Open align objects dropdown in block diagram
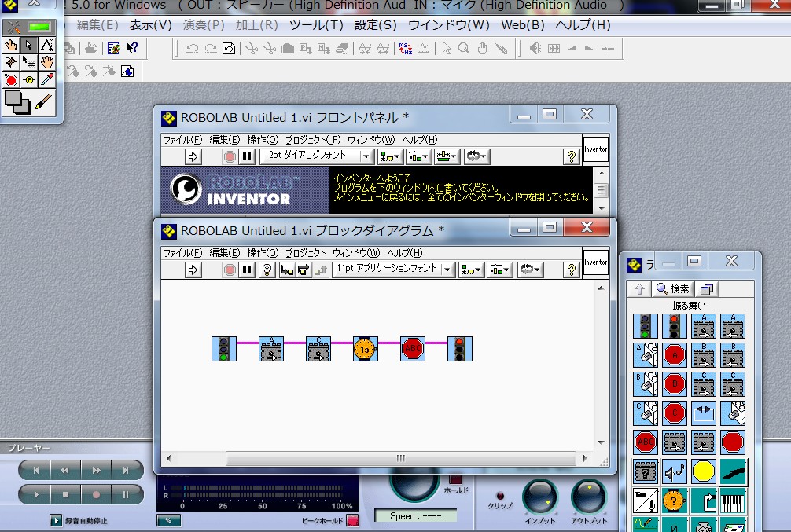This screenshot has height=532, width=791. pos(471,270)
